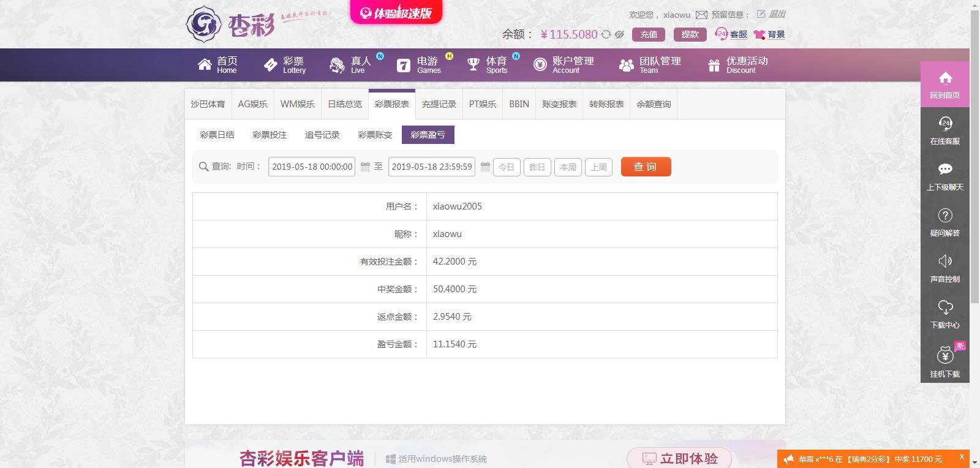Open the 团队管理 Team nav item
The width and height of the screenshot is (980, 468).
coord(650,64)
